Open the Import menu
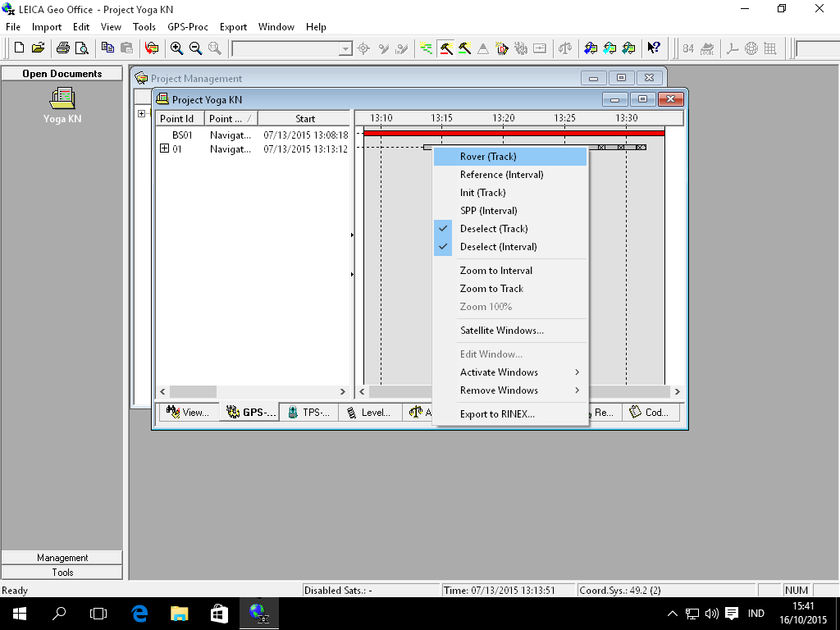 click(47, 27)
